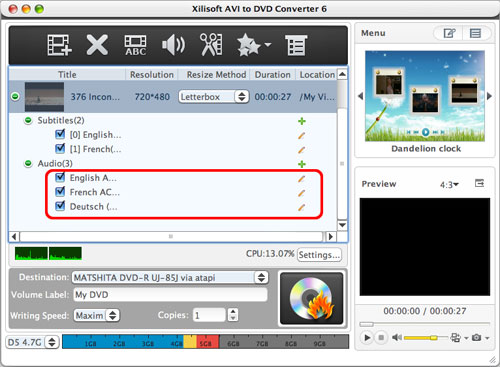Toggle the Deutsch audio checkbox

point(60,206)
